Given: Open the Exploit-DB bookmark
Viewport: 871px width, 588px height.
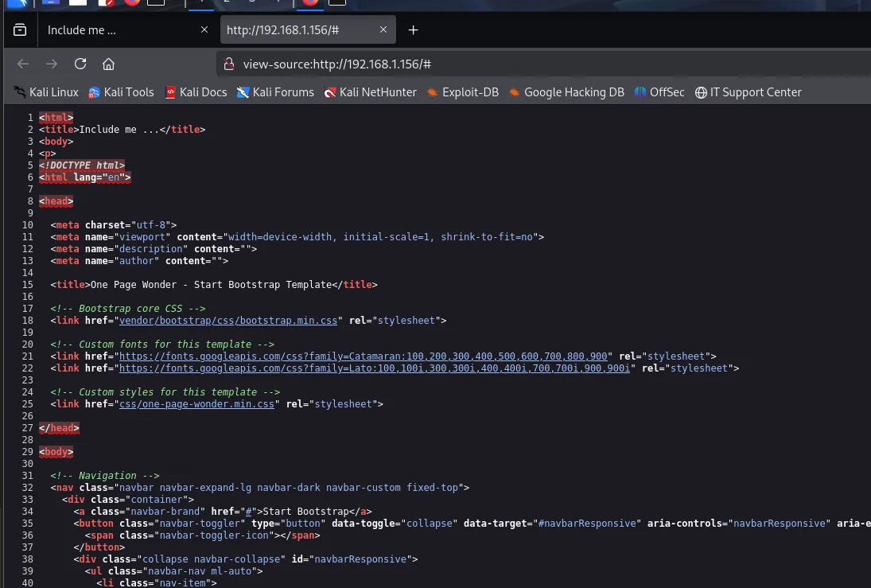Looking at the screenshot, I should pyautogui.click(x=463, y=92).
